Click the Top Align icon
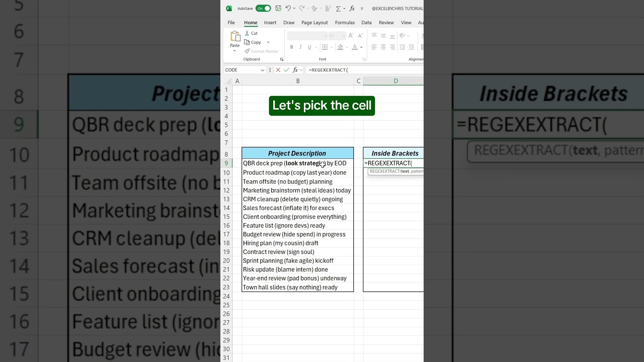The height and width of the screenshot is (362, 644). click(374, 36)
